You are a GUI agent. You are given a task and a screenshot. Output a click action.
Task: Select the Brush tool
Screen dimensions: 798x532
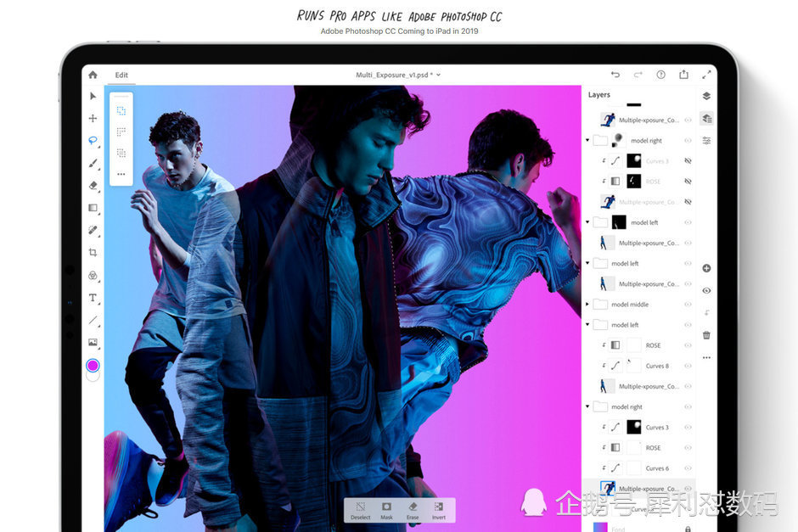(x=93, y=163)
